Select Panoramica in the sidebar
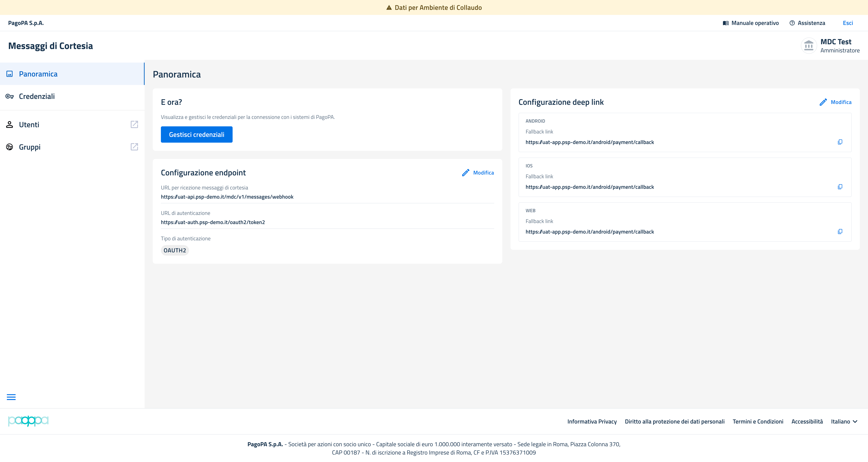This screenshot has width=868, height=462. point(72,74)
